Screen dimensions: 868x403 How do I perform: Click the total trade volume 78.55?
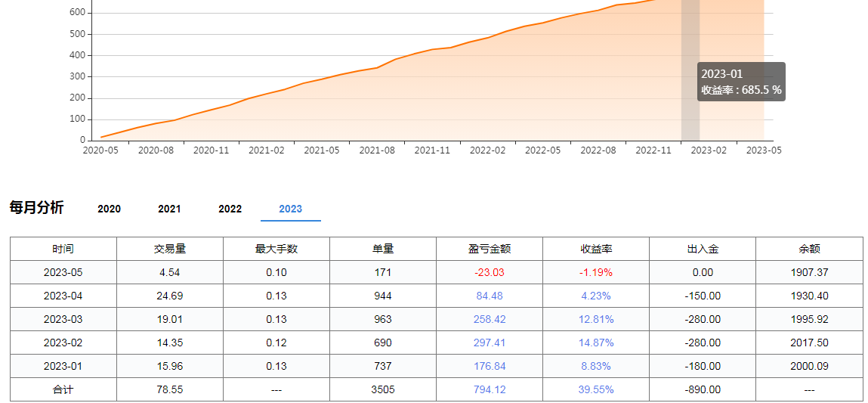click(x=169, y=389)
